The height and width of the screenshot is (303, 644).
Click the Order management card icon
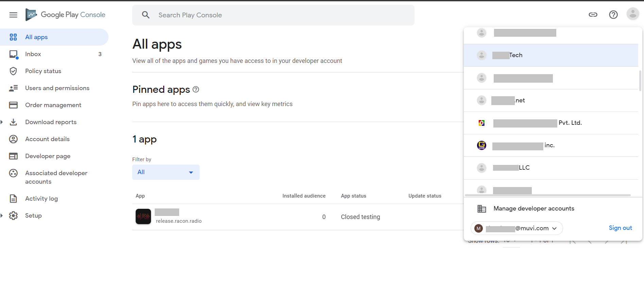point(13,105)
